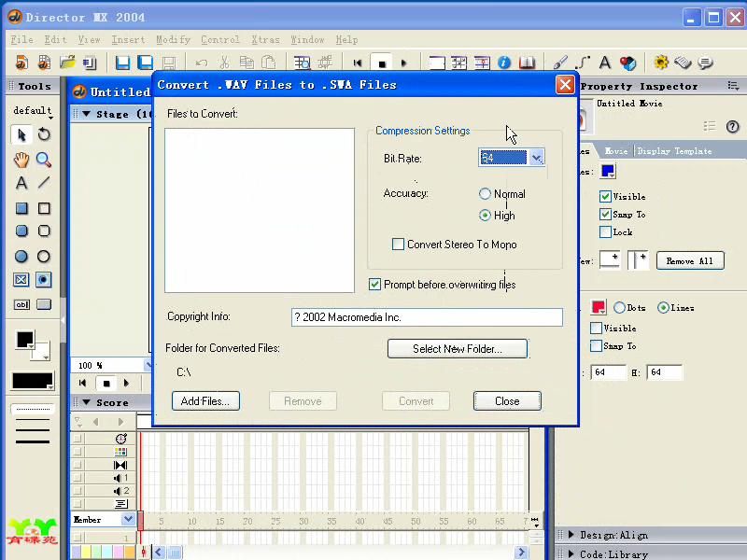
Task: Click the grid red color swatch
Action: coord(599,307)
